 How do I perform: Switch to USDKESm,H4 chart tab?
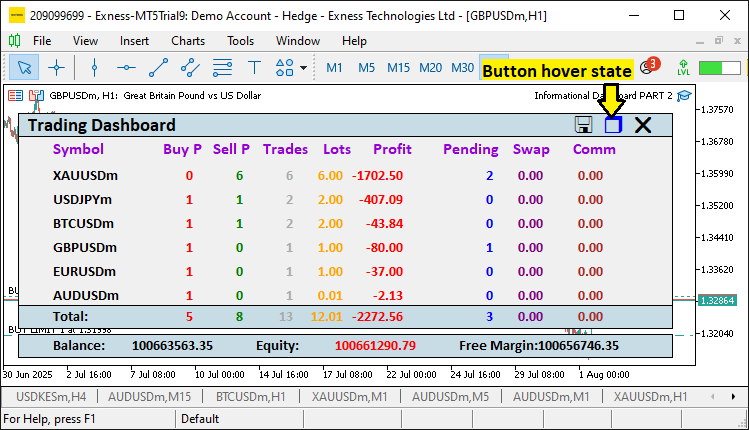(51, 397)
